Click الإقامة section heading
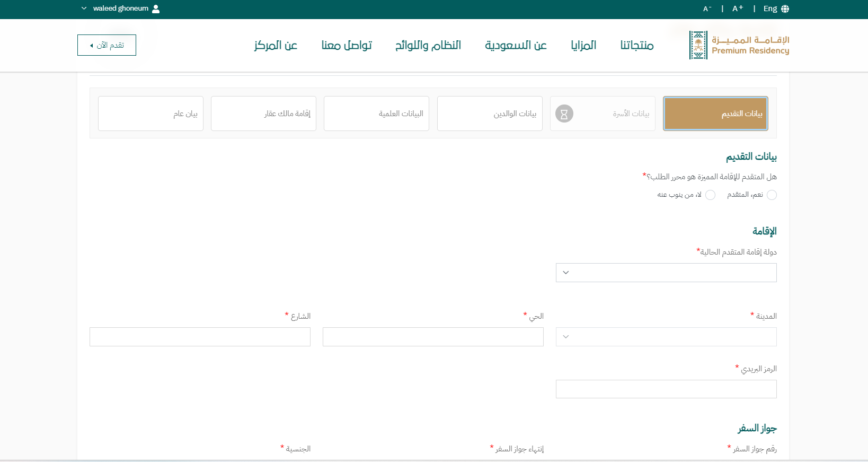This screenshot has width=868, height=462. [765, 231]
